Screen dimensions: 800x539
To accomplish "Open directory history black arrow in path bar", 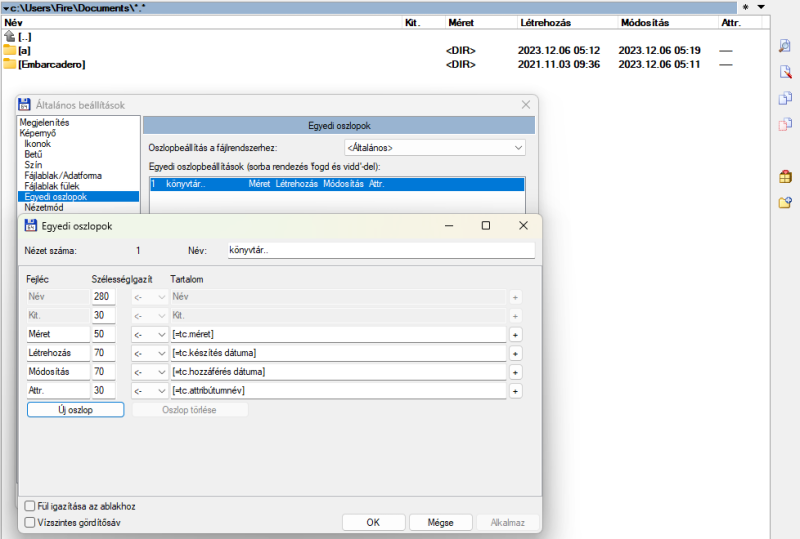I will pyautogui.click(x=761, y=7).
